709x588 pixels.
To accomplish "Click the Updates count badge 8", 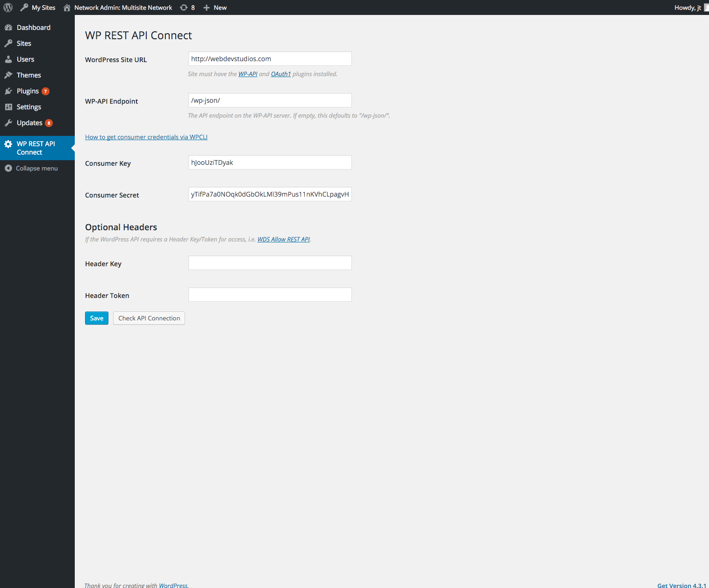I will point(49,123).
